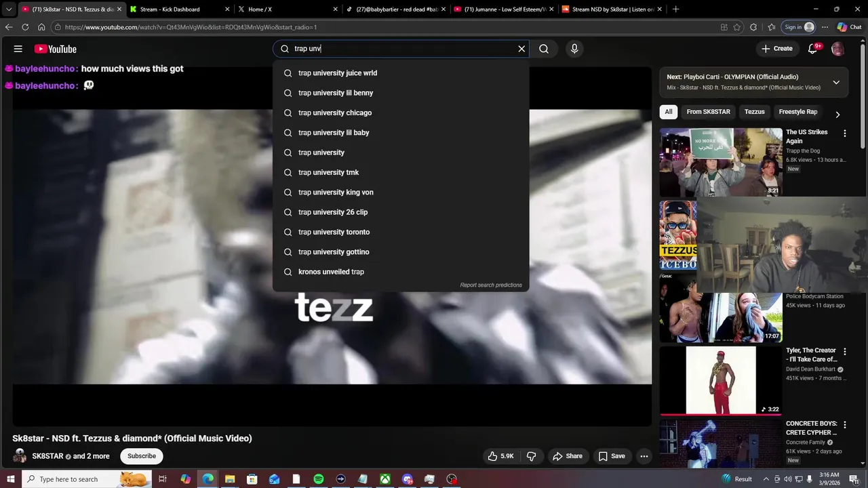Open the Windows Start menu

click(x=11, y=479)
